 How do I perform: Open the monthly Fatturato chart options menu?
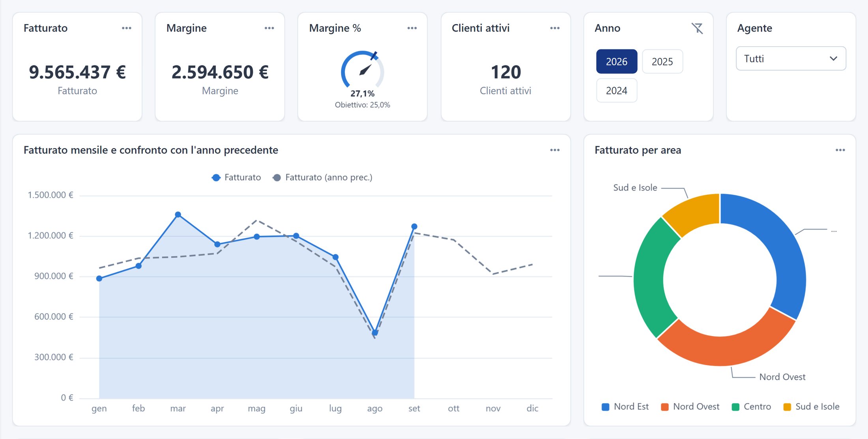(555, 150)
